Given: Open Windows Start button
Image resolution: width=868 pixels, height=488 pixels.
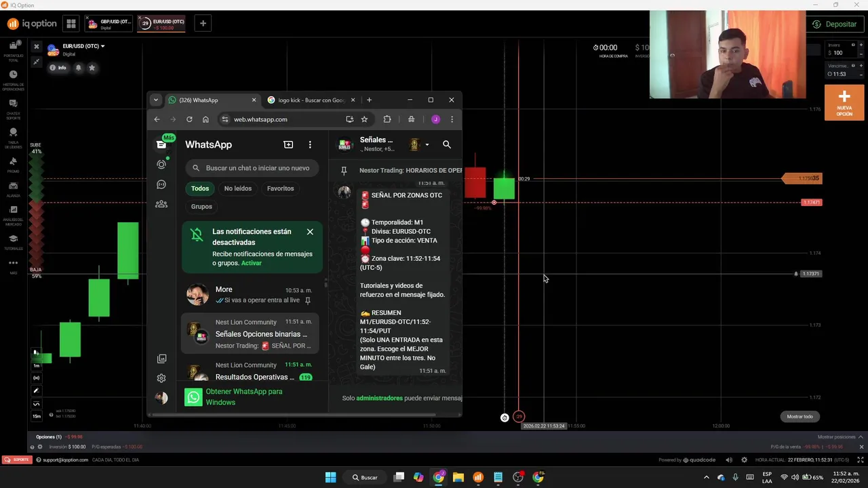Looking at the screenshot, I should point(330,477).
